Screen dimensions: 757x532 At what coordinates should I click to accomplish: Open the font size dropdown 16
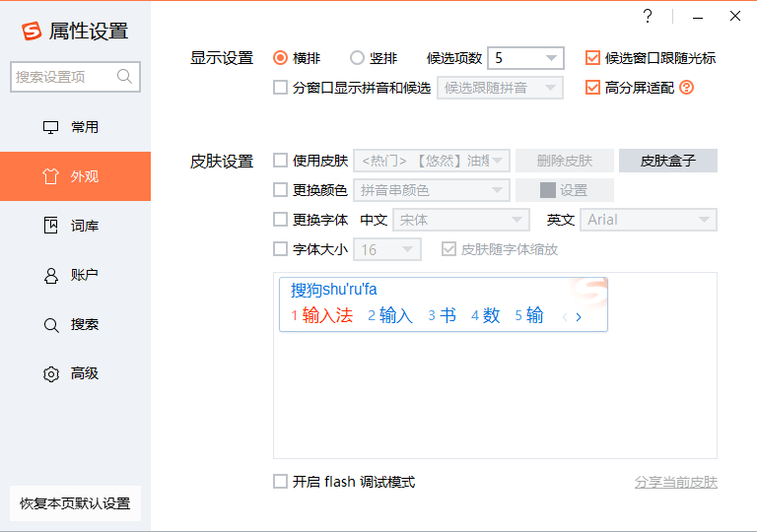pyautogui.click(x=387, y=249)
